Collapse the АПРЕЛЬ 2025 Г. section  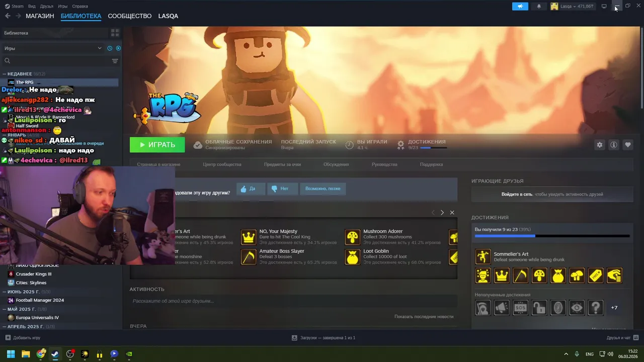coord(5,326)
